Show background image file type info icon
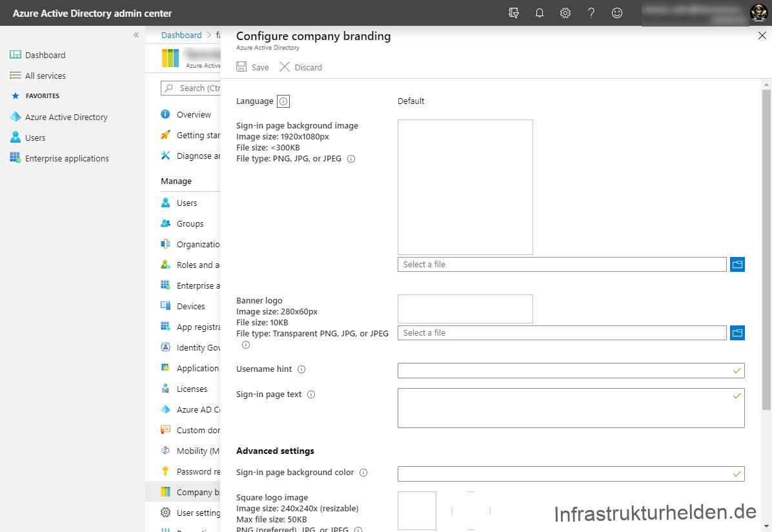The width and height of the screenshot is (772, 532). 351,159
